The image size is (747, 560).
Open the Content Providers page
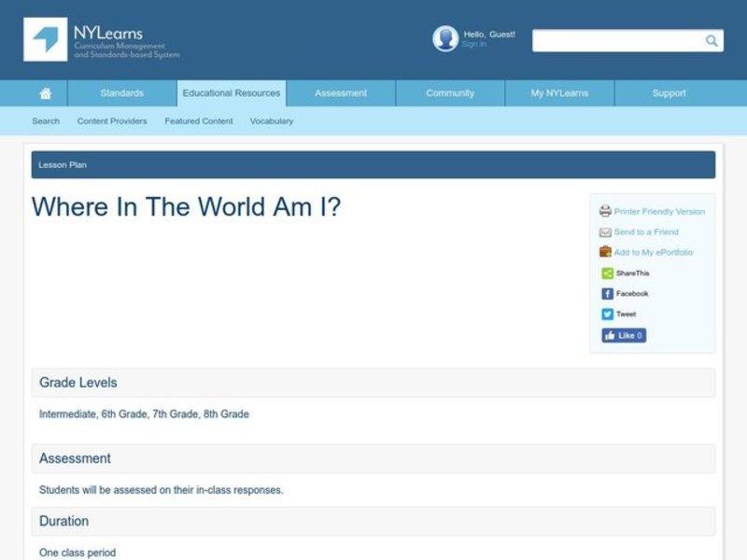coord(111,120)
